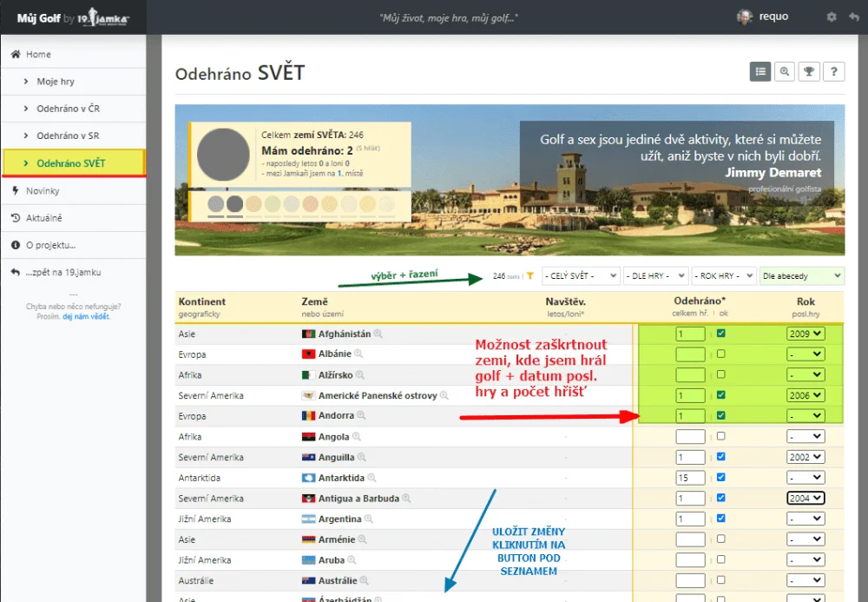The height and width of the screenshot is (602, 868).
Task: Check the Albánie played checkbox
Action: pyautogui.click(x=720, y=354)
